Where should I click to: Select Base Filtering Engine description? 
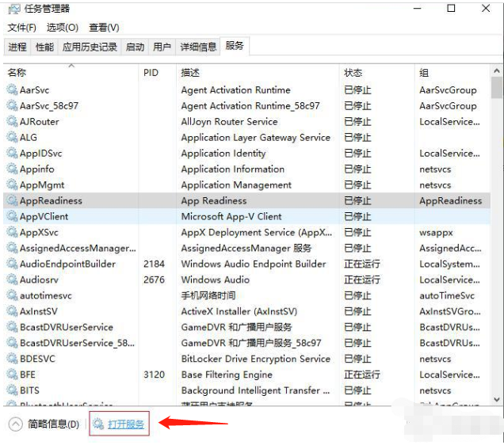pos(227,375)
